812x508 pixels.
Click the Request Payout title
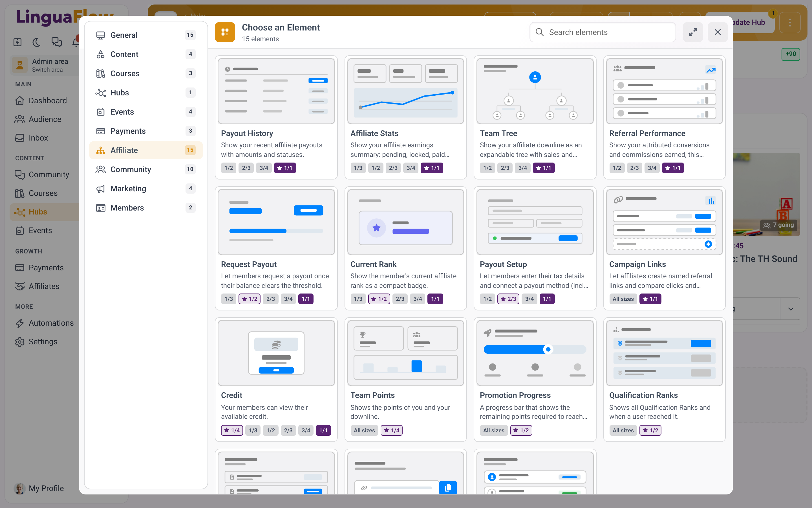249,264
